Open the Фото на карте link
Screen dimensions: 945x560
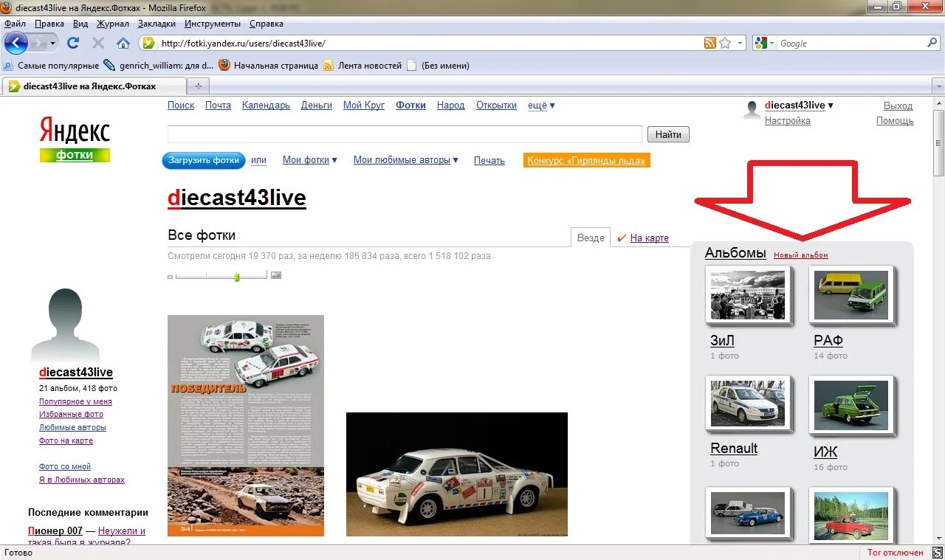(66, 441)
